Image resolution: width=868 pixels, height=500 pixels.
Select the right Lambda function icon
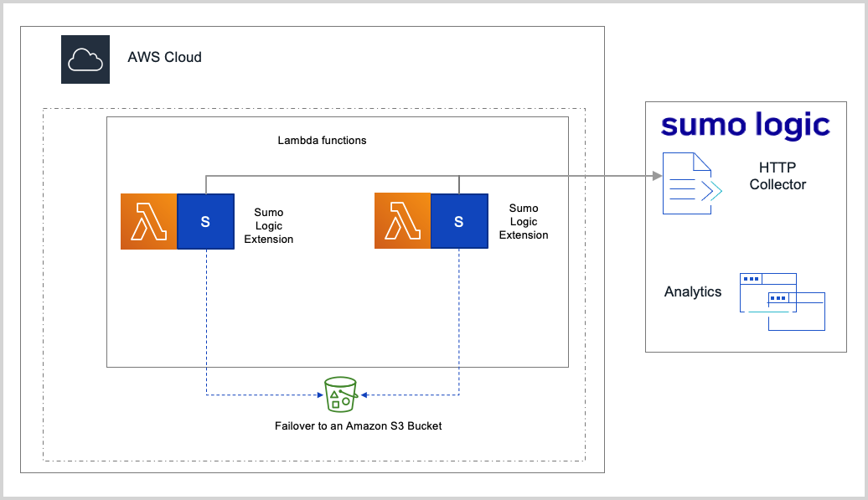click(x=403, y=221)
